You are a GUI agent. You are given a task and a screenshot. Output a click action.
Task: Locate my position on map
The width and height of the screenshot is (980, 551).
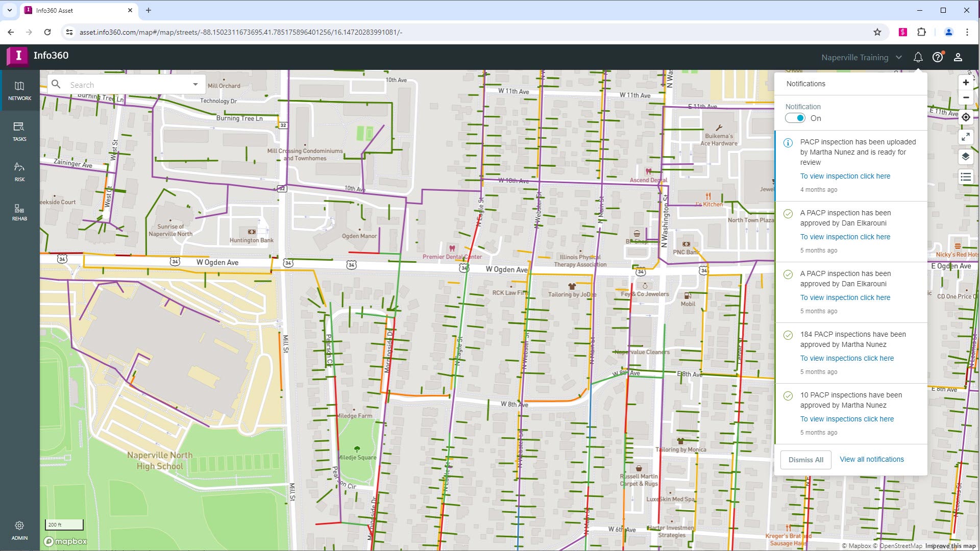966,117
